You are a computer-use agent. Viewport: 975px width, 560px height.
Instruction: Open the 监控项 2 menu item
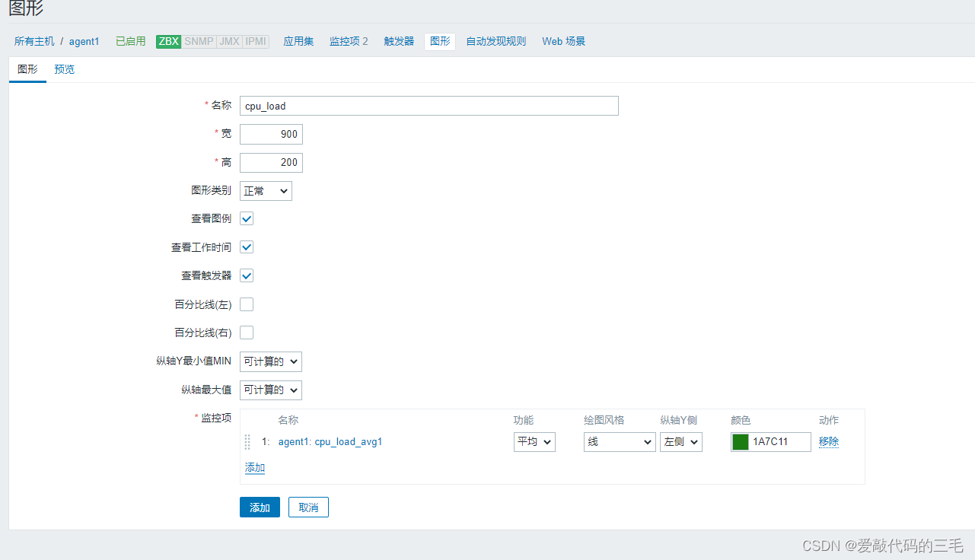(x=349, y=41)
